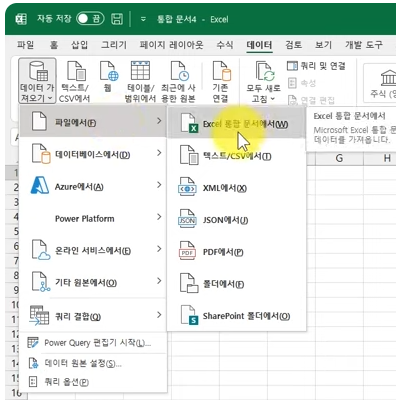Image resolution: width=396 pixels, height=400 pixels.
Task: Expand the 데이터베이스에서(D) submenu
Action: (93, 154)
